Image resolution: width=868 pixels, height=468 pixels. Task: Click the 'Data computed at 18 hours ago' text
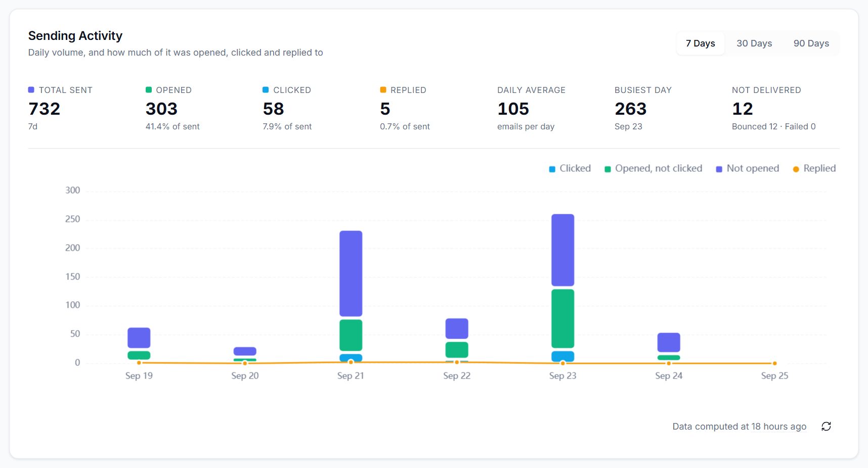[739, 426]
